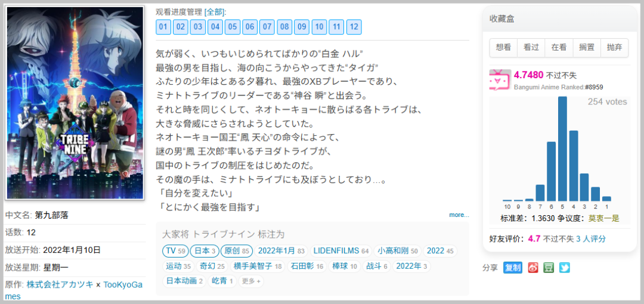Image resolution: width=644 pixels, height=304 pixels.
Task: Click the blue 复制 share button
Action: coord(513,268)
